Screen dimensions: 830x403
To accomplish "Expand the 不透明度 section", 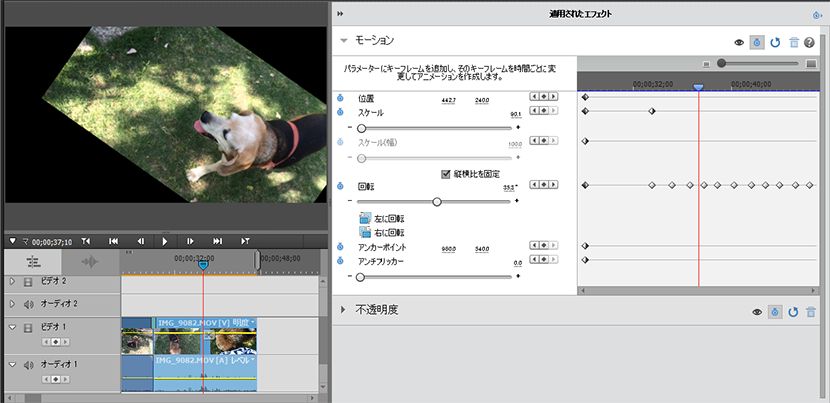I will click(x=343, y=309).
